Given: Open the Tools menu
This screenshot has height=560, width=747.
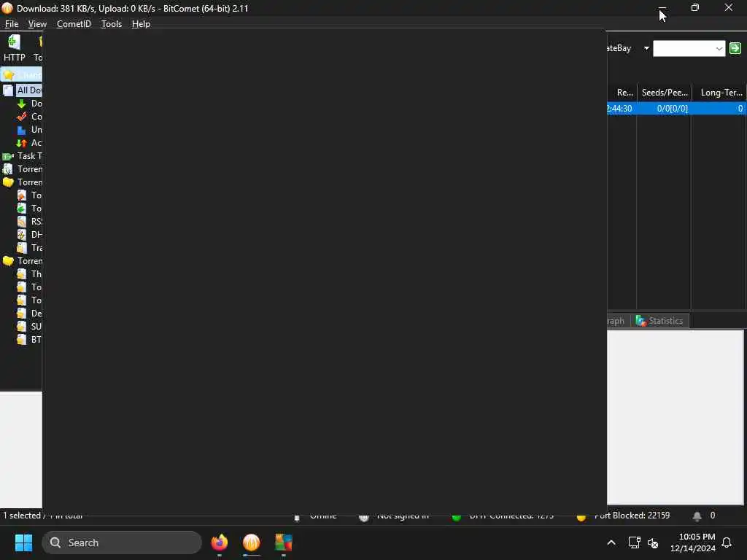Looking at the screenshot, I should 112,24.
